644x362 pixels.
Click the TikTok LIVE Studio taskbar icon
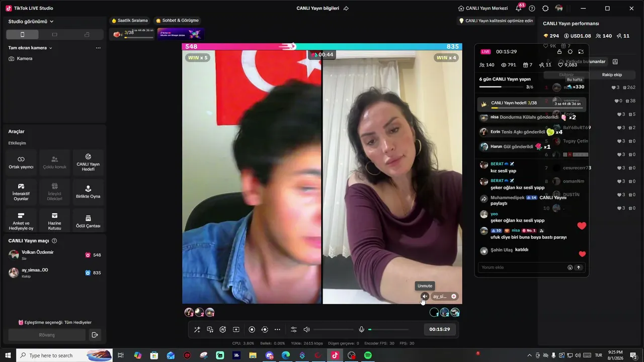tap(335, 355)
